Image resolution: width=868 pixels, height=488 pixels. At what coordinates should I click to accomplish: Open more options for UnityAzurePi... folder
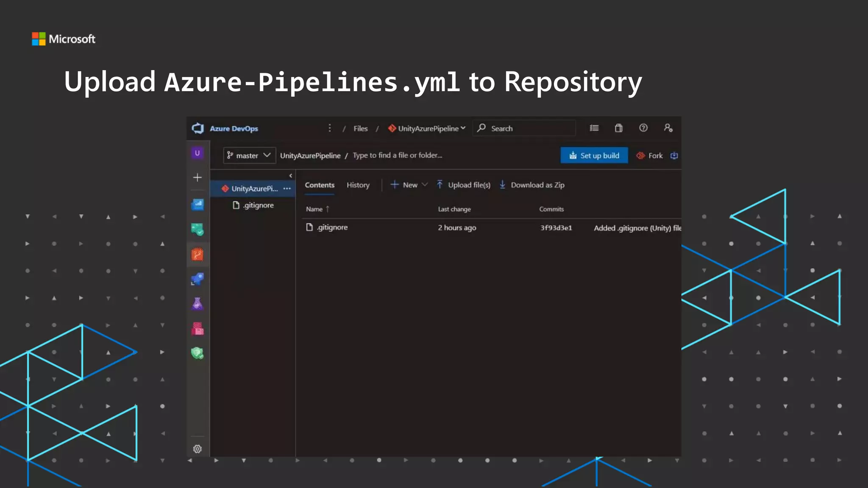coord(287,189)
